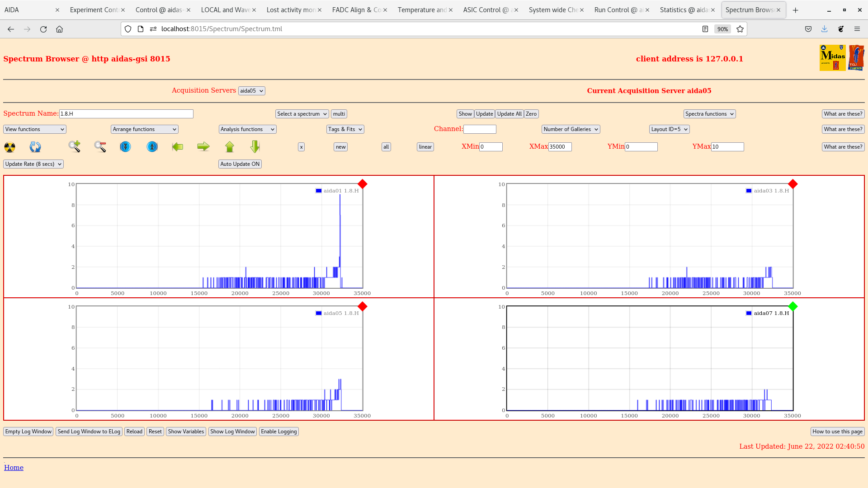Viewport: 868px width, 488px height.
Task: Switch to the Run Control tab
Action: [622, 10]
